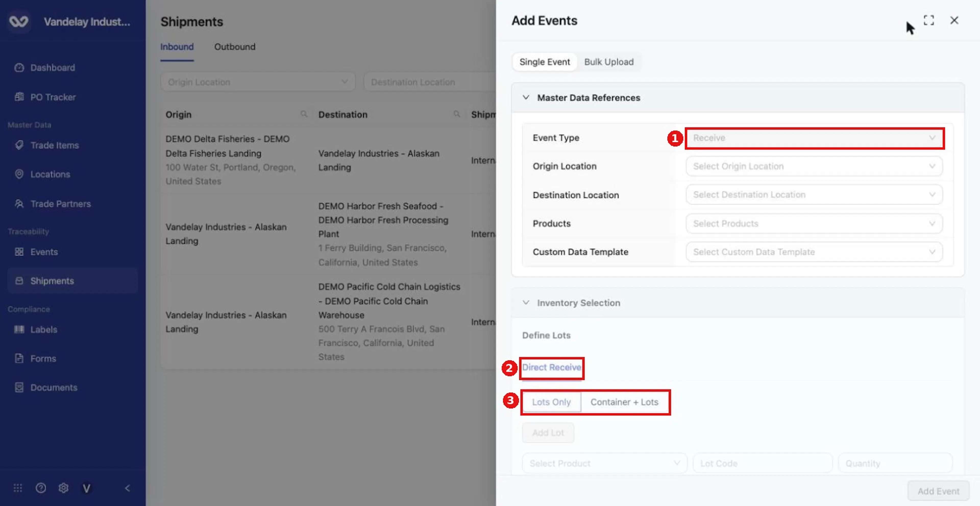Click the Add Lot button

pyautogui.click(x=548, y=432)
